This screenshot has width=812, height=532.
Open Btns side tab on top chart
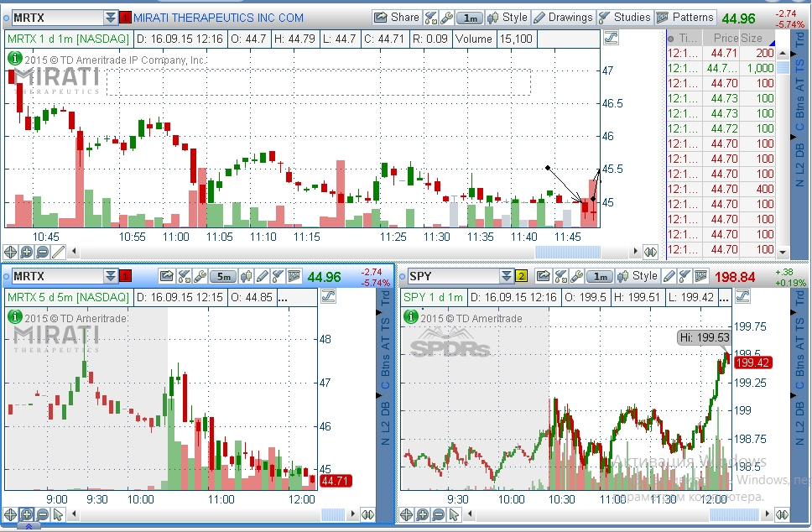coord(800,107)
